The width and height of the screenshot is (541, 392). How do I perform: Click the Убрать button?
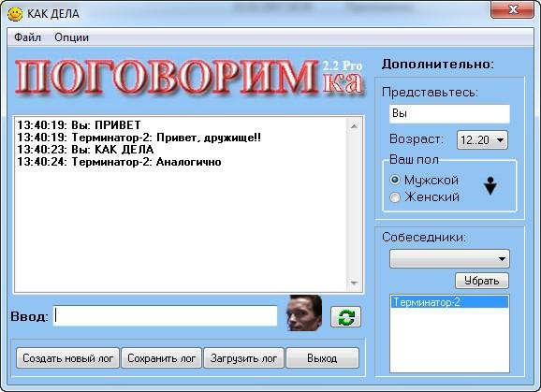click(482, 281)
